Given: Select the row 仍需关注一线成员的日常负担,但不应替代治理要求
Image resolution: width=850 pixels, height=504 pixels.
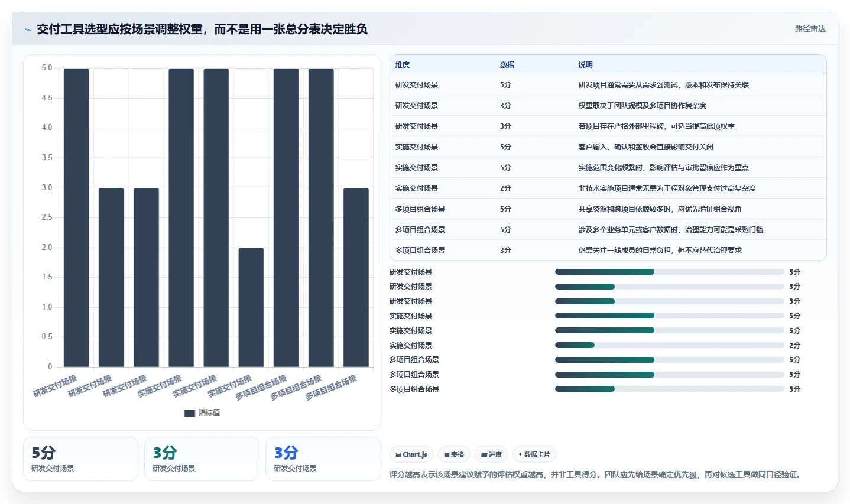Looking at the screenshot, I should click(608, 251).
